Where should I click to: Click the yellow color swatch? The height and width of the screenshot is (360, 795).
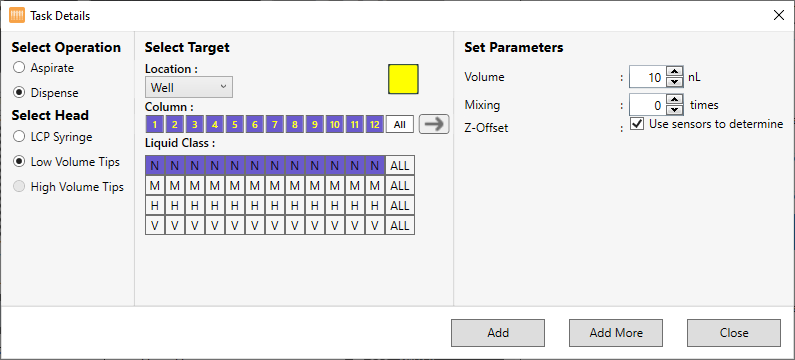click(x=403, y=79)
